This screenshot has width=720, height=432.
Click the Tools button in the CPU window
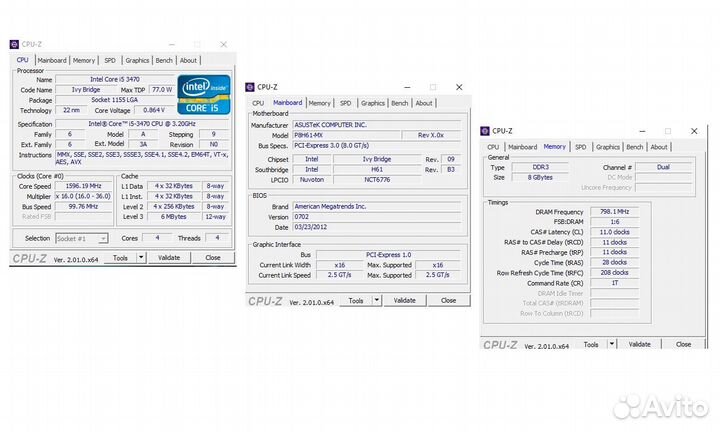click(120, 258)
